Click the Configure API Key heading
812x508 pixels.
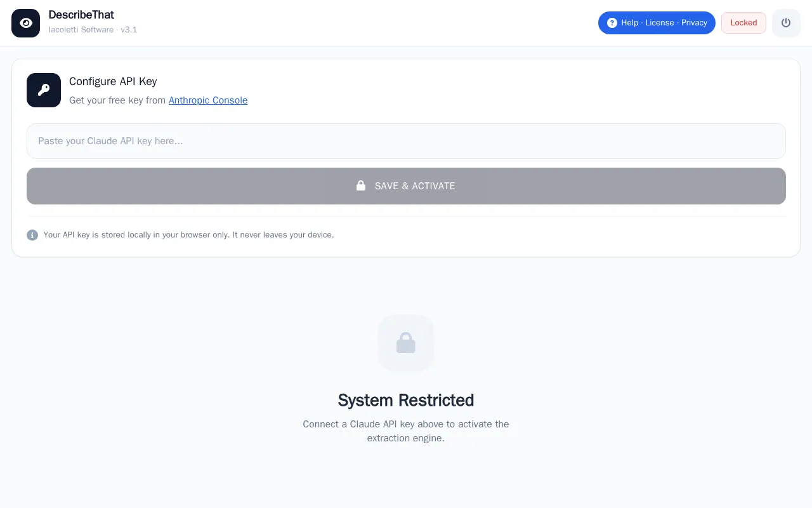tap(113, 81)
